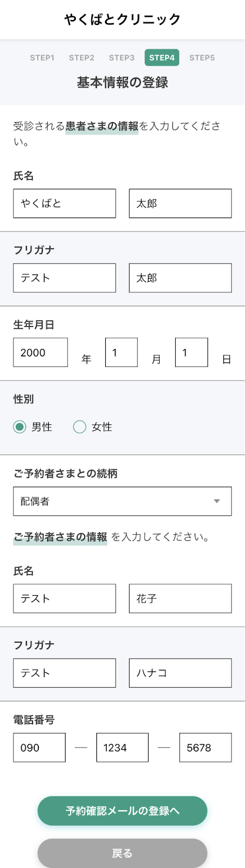Click the phone number field showing 5678
Viewport: 245px width, 868px height.
point(205,748)
